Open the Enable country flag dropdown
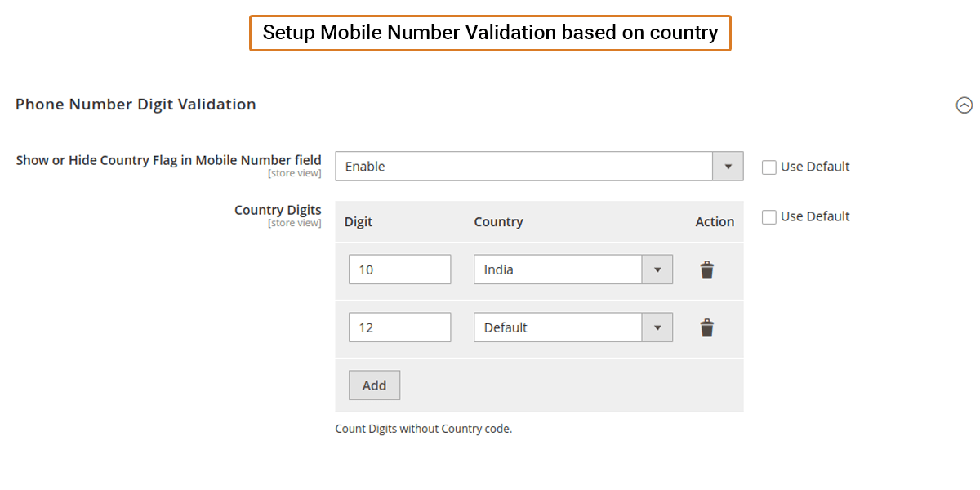Viewport: 980px width, 490px height. [539, 167]
